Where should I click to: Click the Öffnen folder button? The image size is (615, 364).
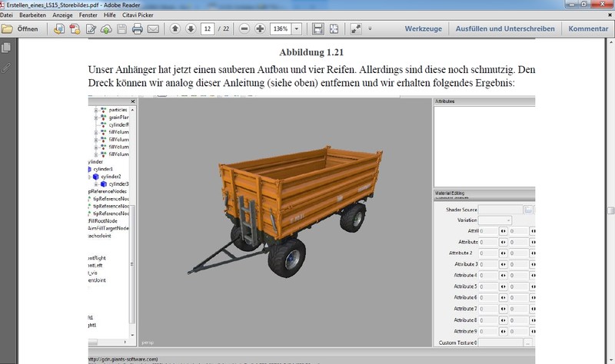click(21, 29)
